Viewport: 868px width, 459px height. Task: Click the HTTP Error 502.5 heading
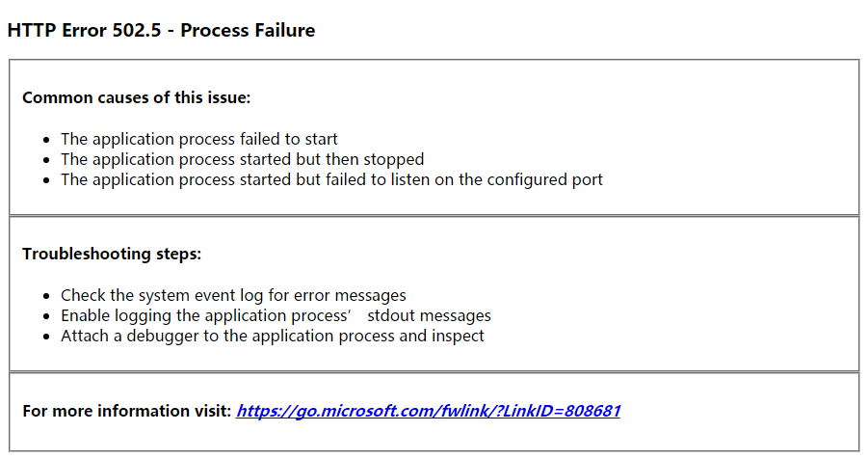pyautogui.click(x=161, y=30)
